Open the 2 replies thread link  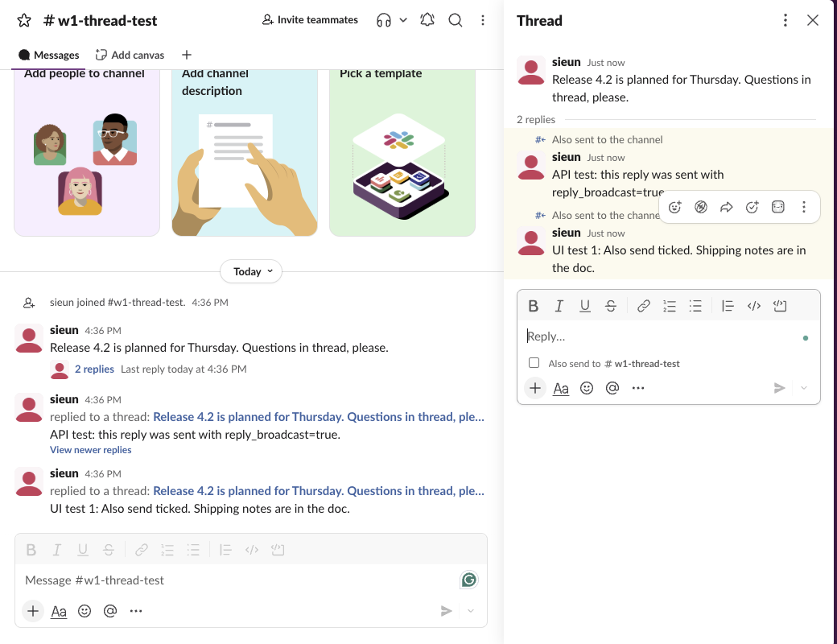(x=94, y=369)
